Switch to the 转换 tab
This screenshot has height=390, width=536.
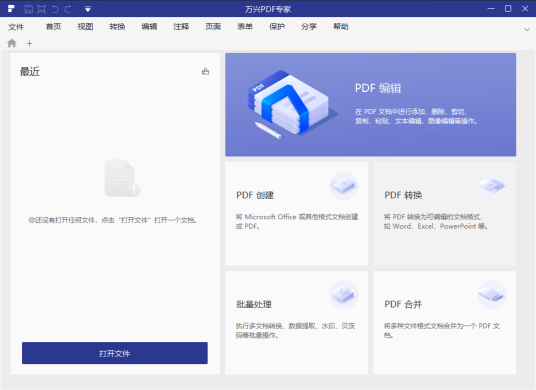point(117,27)
